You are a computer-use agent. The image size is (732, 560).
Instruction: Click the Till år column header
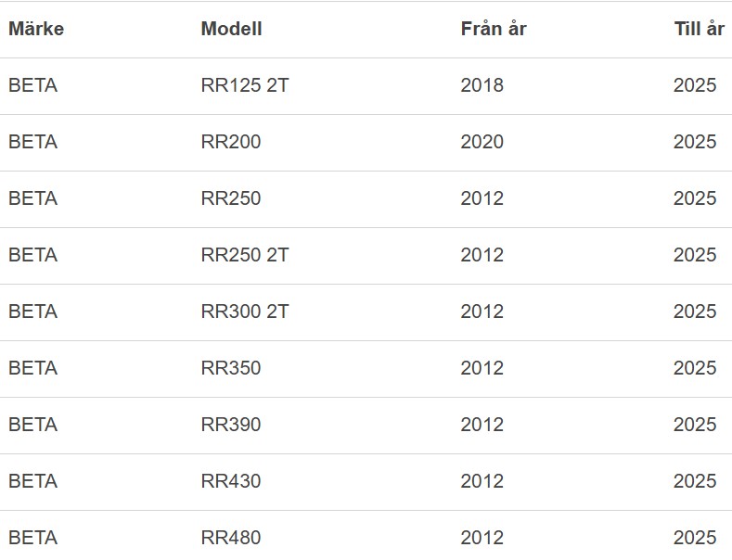[x=699, y=29]
